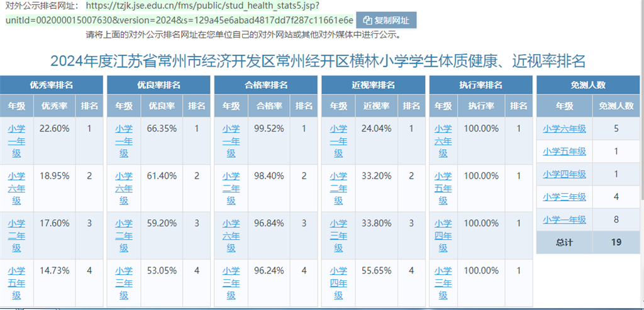Open 小学二年级 link in 优秀率排名 table
The width and height of the screenshot is (644, 310).
pos(16,236)
